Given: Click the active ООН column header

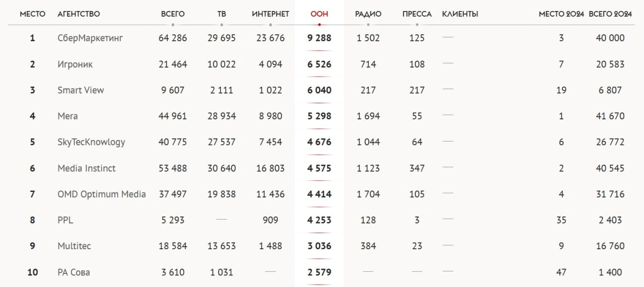Looking at the screenshot, I should (x=319, y=14).
